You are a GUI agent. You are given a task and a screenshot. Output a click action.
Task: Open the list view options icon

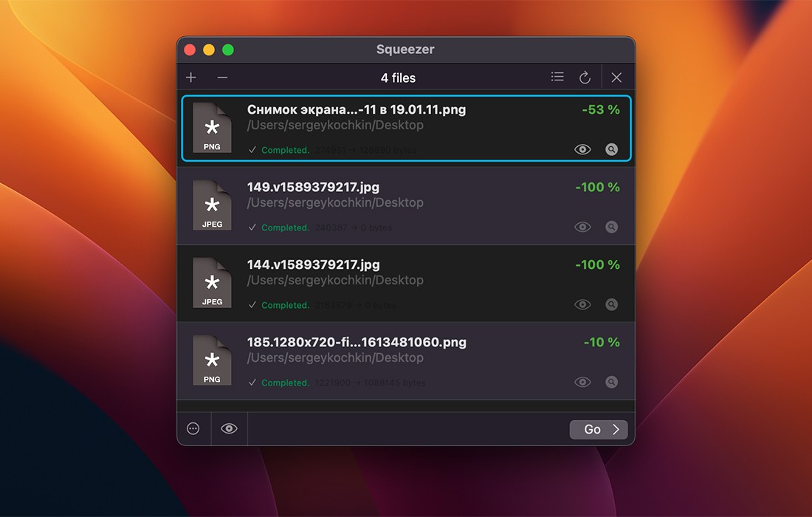tap(557, 75)
